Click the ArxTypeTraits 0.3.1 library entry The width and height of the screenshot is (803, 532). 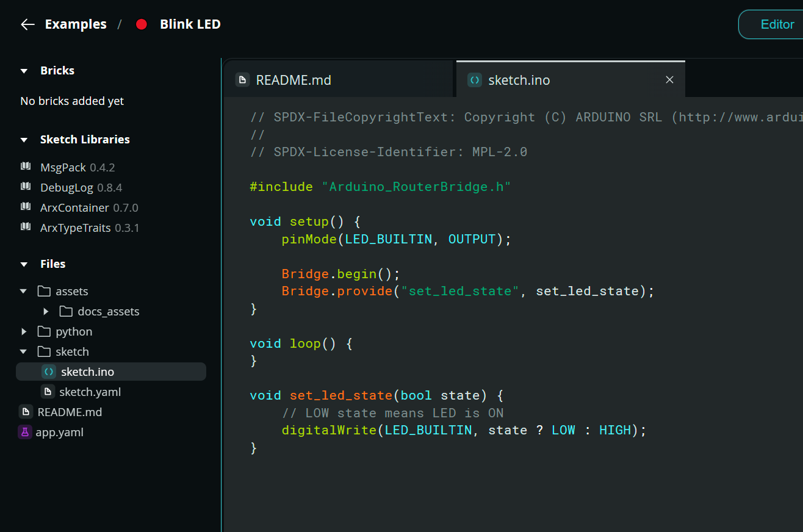tap(90, 228)
